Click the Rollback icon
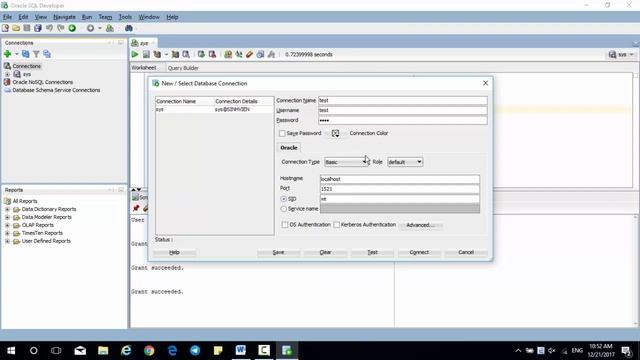The width and height of the screenshot is (640, 360). [212, 54]
